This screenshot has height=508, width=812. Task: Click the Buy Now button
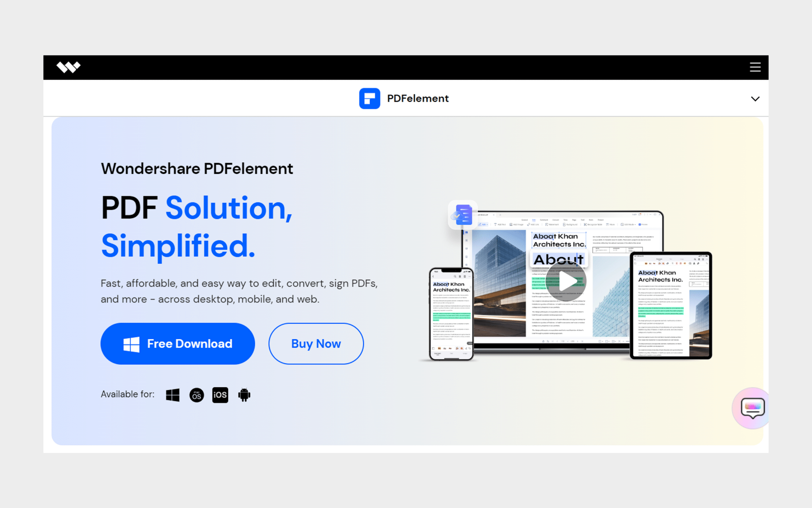316,344
